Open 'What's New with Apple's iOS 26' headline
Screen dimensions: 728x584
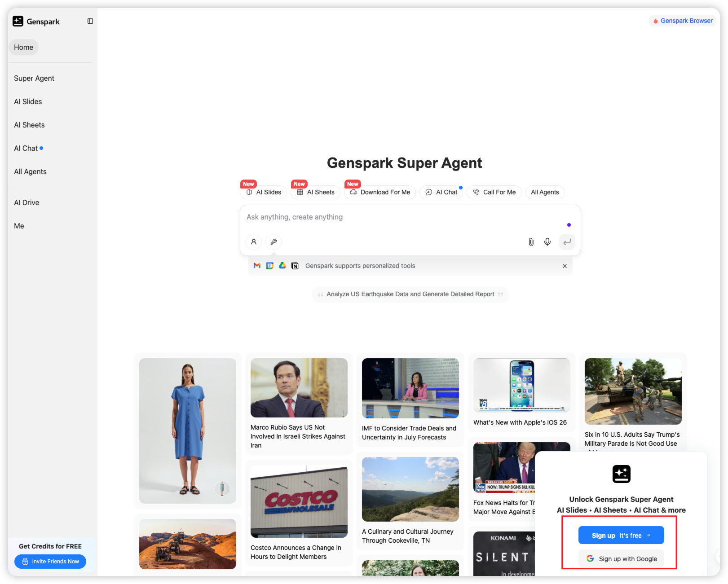point(520,422)
